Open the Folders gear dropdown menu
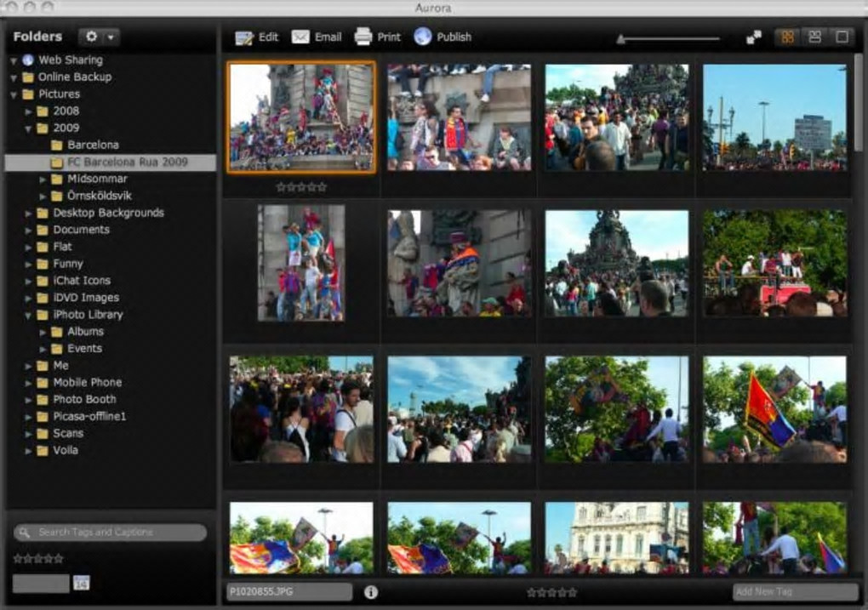The height and width of the screenshot is (610, 868). 99,37
